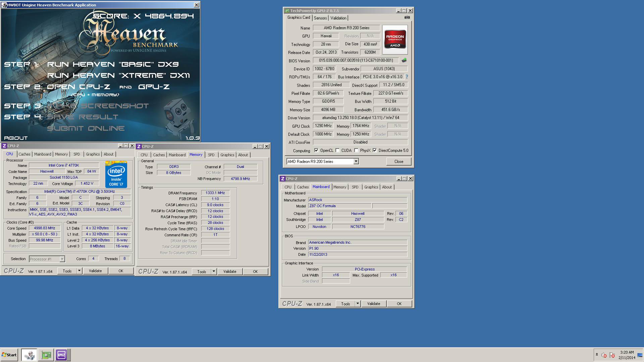Open Caches tab in CPU-Z CPU window
The width and height of the screenshot is (644, 362).
pyautogui.click(x=24, y=154)
